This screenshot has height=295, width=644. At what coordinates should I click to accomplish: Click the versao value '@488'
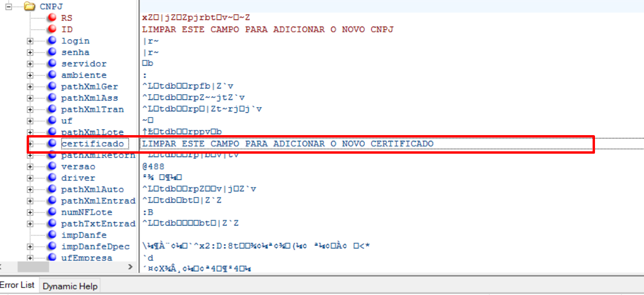pyautogui.click(x=153, y=167)
